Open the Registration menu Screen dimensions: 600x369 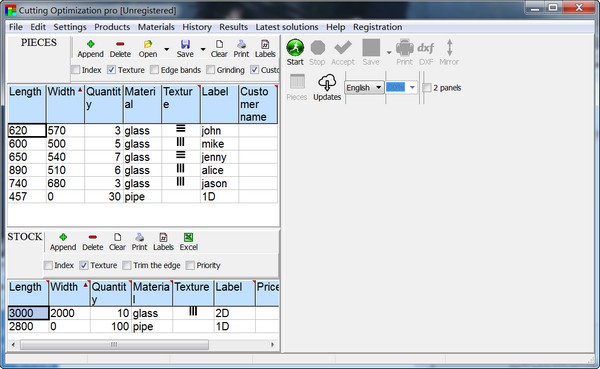[377, 27]
